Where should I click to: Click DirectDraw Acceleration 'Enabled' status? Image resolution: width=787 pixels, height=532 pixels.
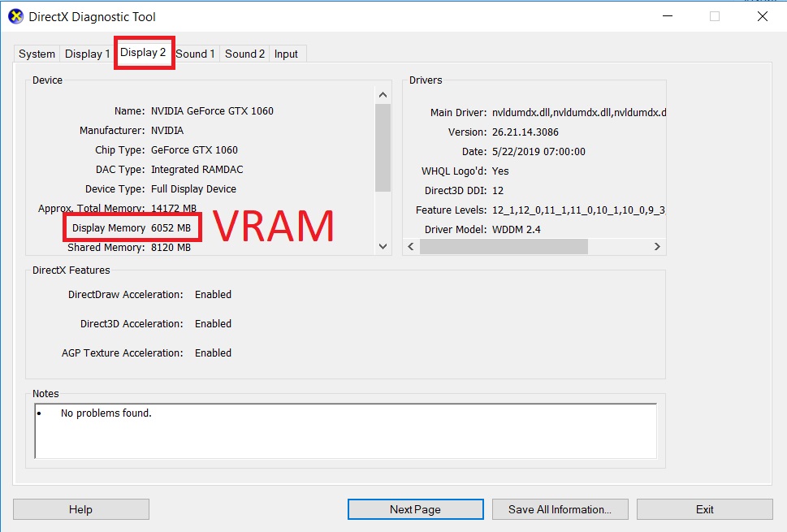213,295
